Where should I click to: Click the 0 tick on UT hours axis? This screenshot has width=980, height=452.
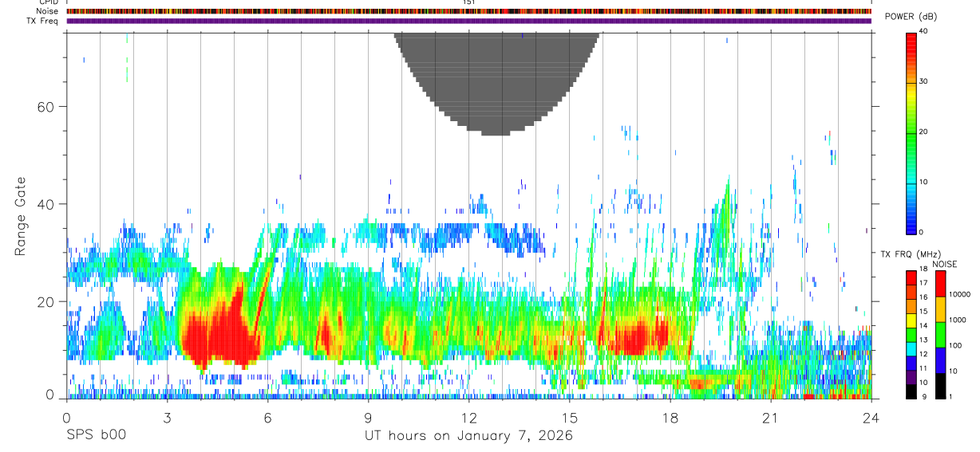tap(65, 417)
